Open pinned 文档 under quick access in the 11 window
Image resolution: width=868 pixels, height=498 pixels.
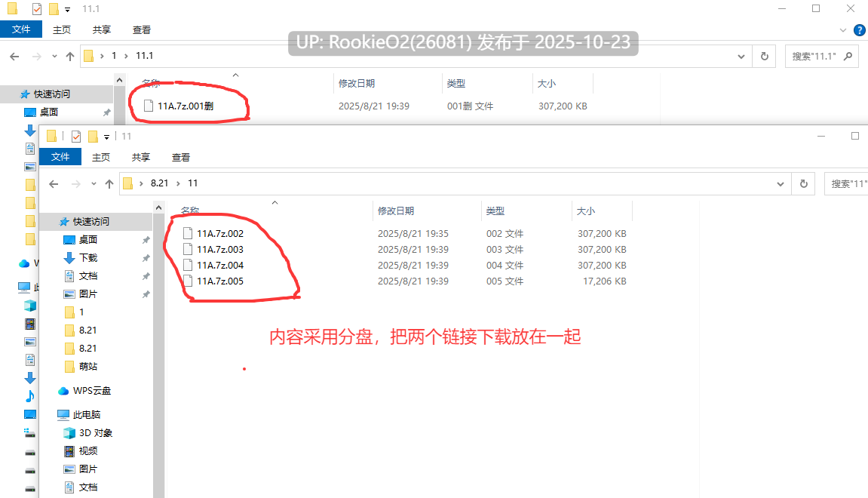[88, 276]
